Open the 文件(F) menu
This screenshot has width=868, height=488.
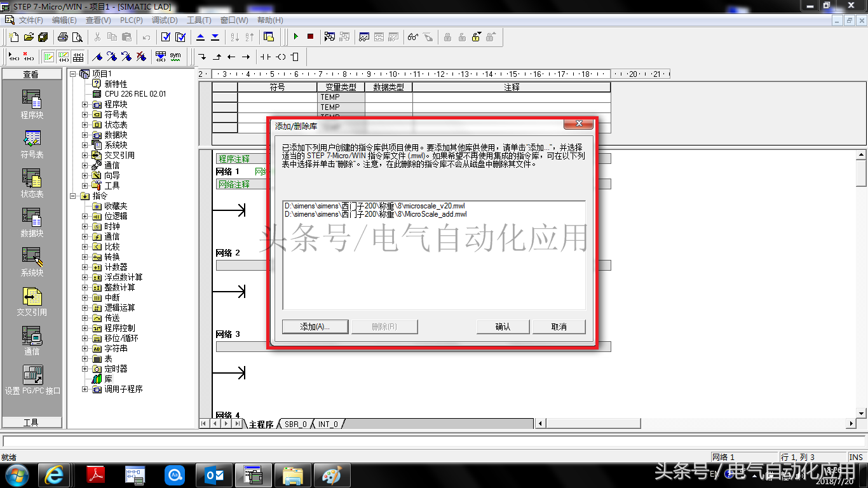click(x=31, y=20)
